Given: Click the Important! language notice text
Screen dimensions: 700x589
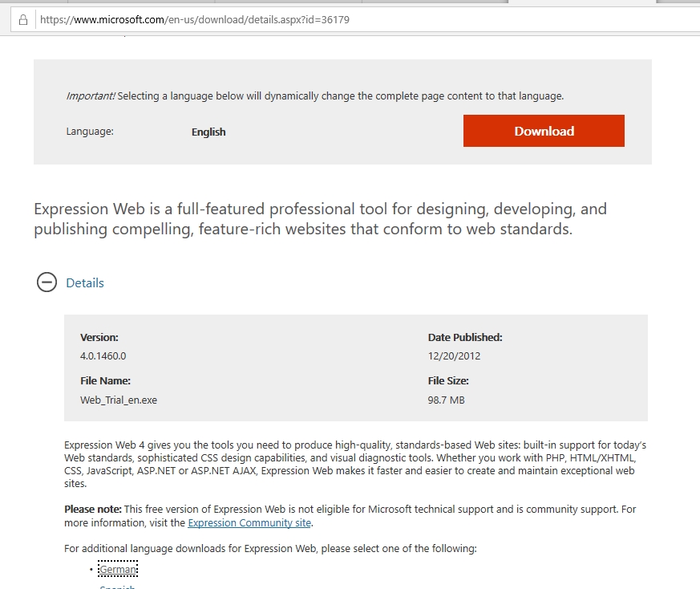Looking at the screenshot, I should (315, 96).
